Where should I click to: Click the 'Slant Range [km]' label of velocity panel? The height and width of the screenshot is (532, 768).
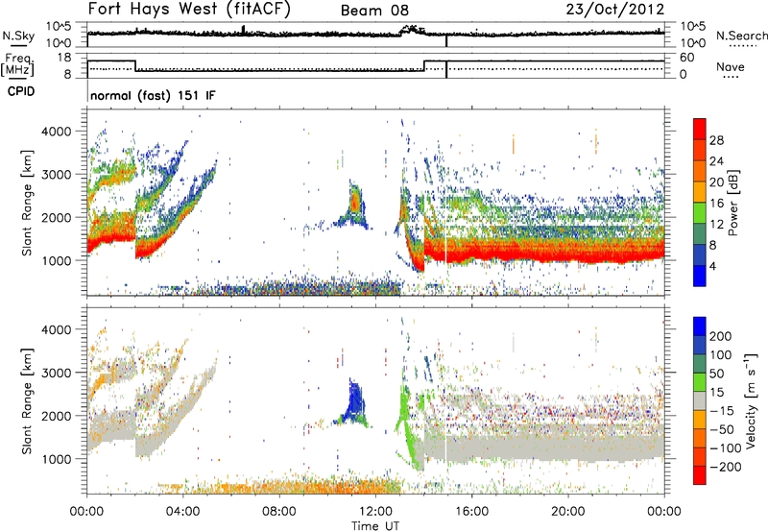(27, 400)
